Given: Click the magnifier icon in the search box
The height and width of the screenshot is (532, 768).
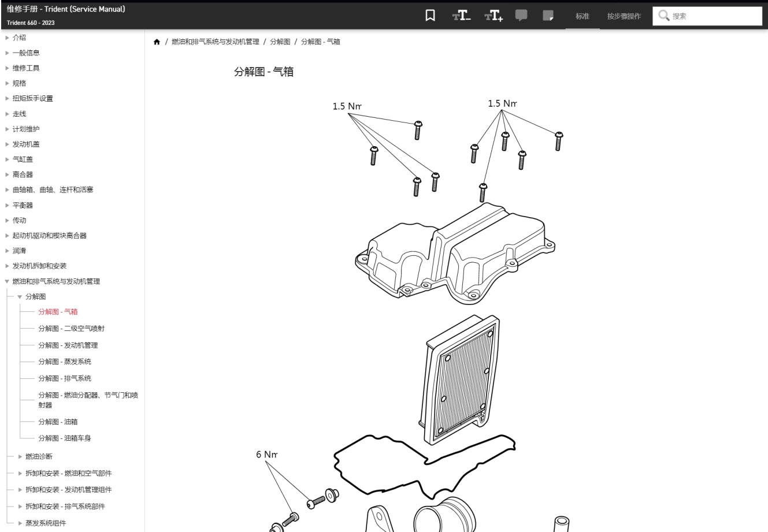Looking at the screenshot, I should (x=663, y=16).
